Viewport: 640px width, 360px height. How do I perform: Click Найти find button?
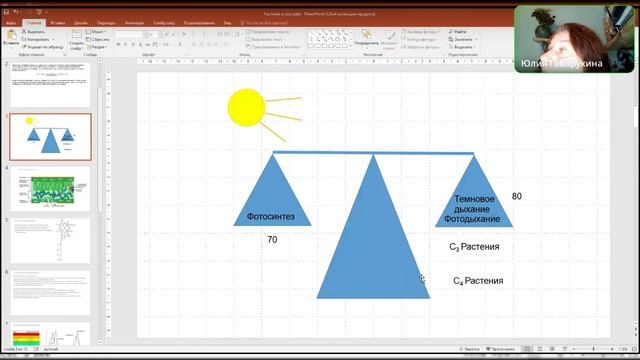pyautogui.click(x=458, y=31)
